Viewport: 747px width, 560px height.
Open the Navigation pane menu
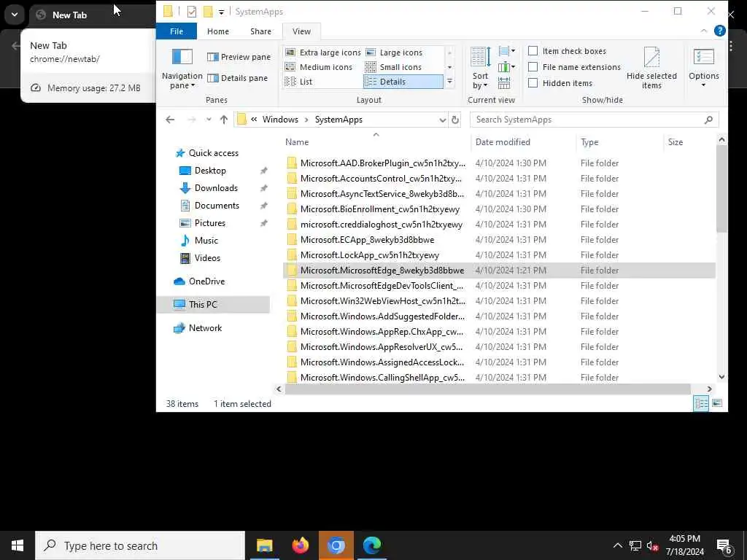click(x=182, y=69)
